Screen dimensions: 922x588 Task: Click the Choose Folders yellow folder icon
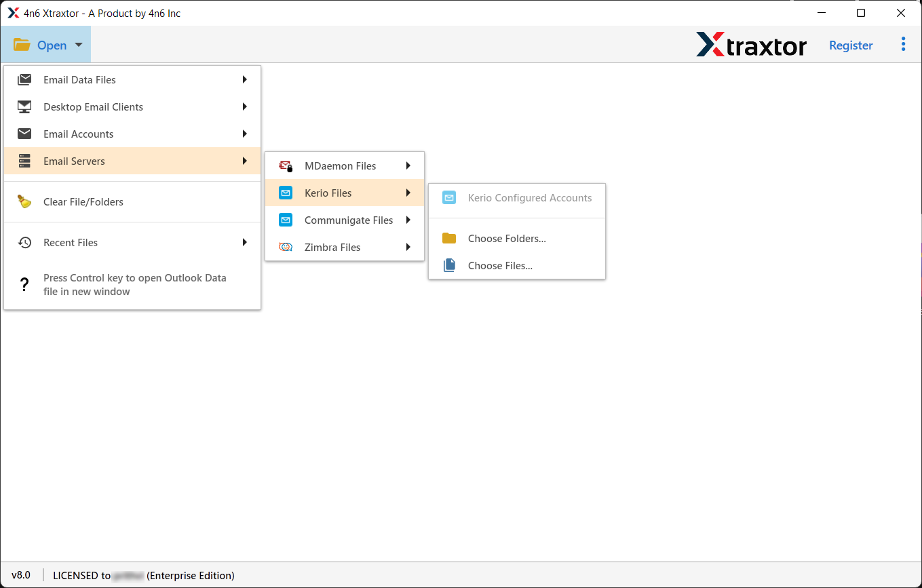click(448, 238)
